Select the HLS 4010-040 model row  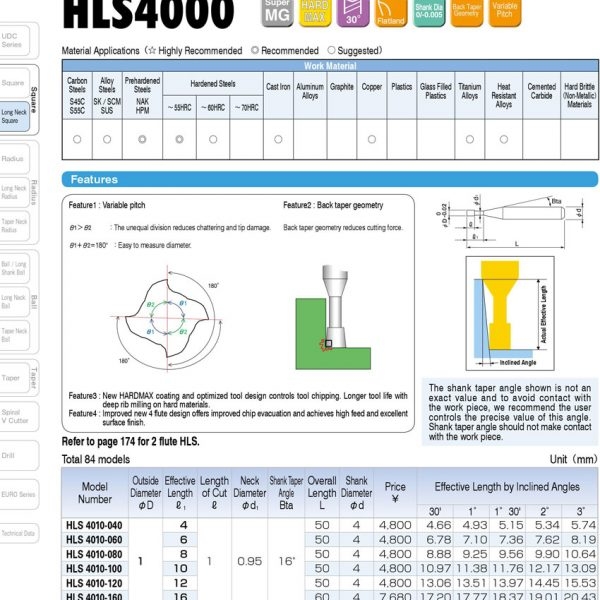pyautogui.click(x=330, y=525)
